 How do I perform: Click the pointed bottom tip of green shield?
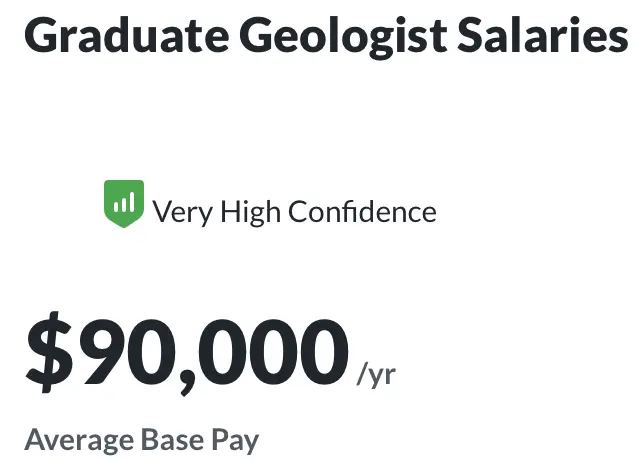[124, 224]
